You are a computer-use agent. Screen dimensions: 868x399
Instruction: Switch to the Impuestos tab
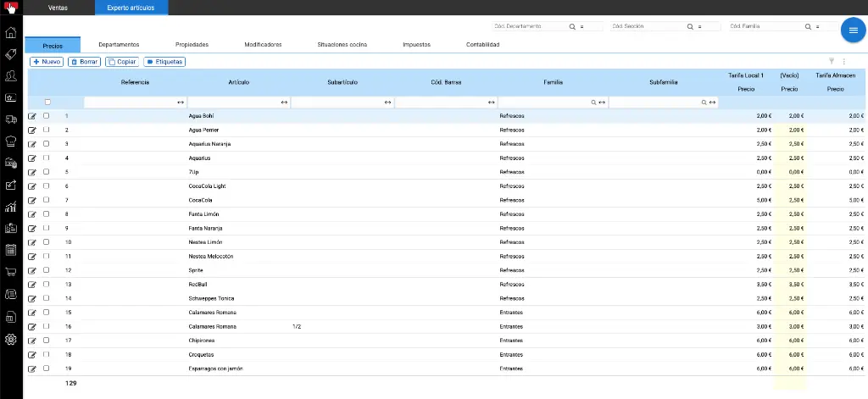click(416, 45)
